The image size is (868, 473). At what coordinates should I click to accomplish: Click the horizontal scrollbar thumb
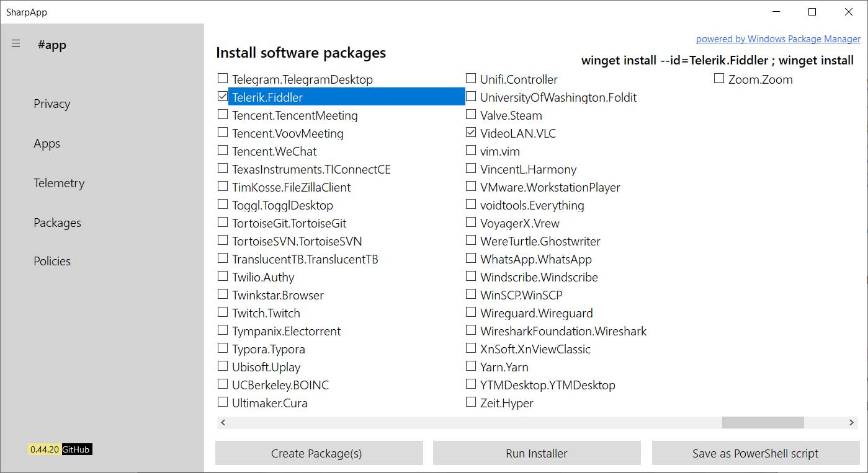(763, 422)
